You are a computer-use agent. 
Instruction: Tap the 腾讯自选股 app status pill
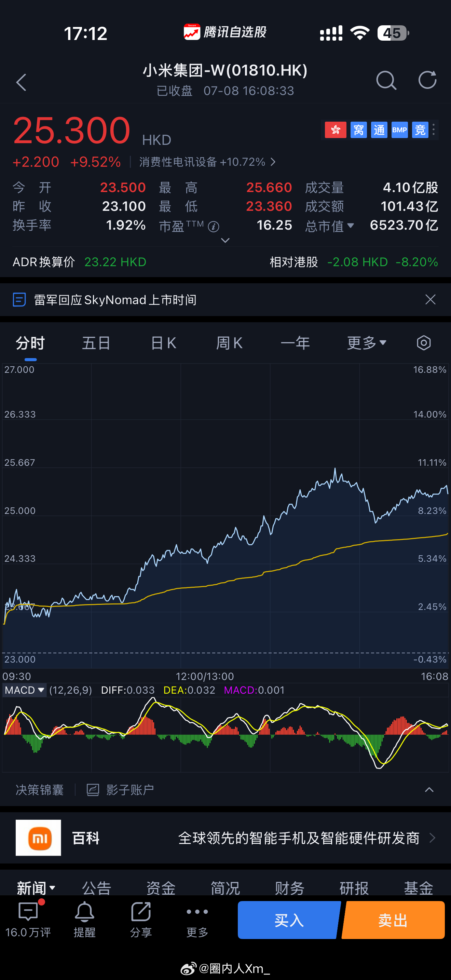tap(225, 32)
